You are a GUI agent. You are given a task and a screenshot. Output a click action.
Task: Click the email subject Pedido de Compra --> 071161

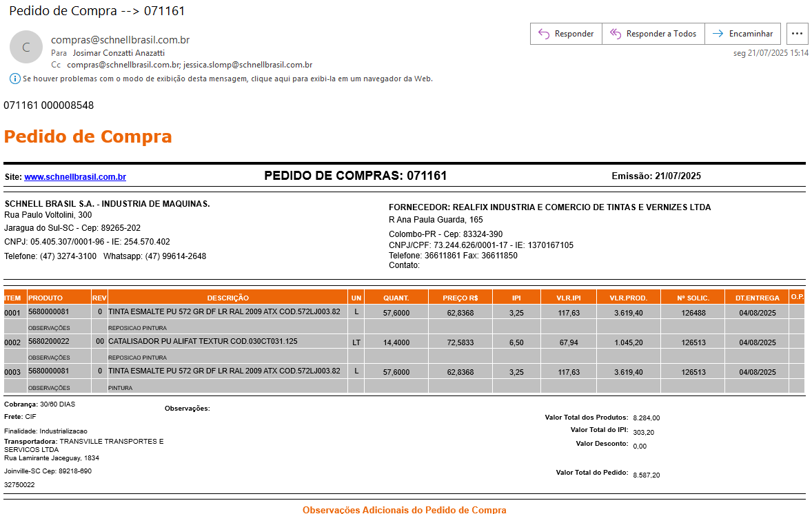(x=97, y=11)
